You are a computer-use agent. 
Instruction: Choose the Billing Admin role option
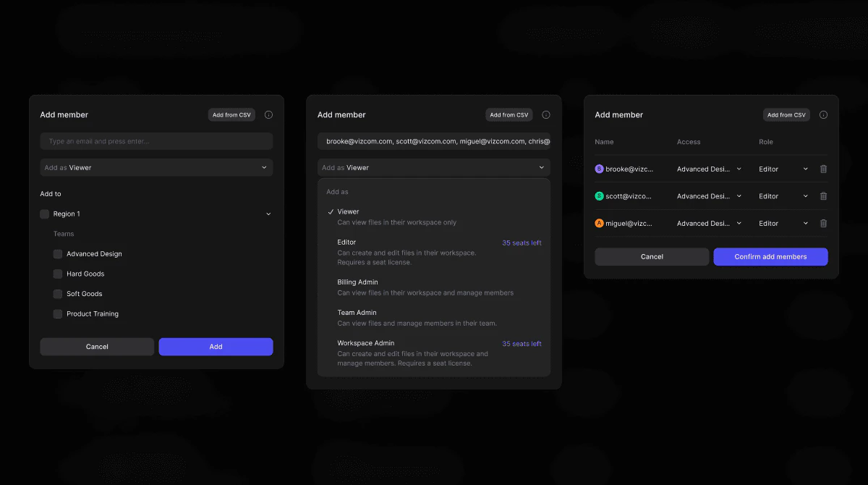point(434,287)
